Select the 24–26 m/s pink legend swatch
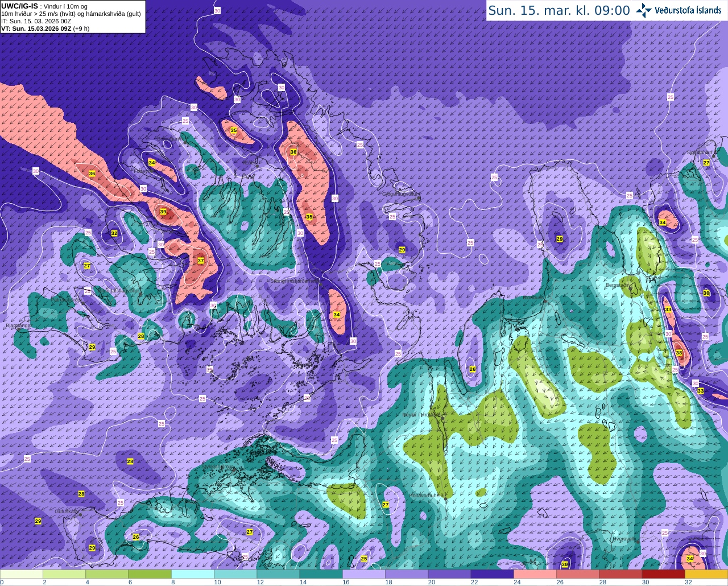The height and width of the screenshot is (586, 728). point(535,574)
